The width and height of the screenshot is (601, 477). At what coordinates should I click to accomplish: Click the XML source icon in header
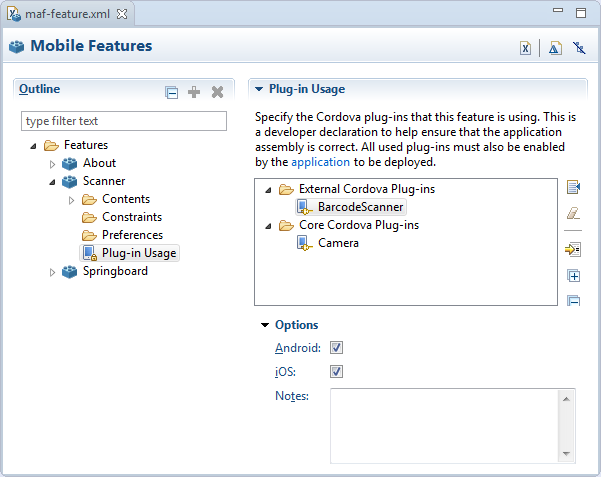(x=525, y=47)
